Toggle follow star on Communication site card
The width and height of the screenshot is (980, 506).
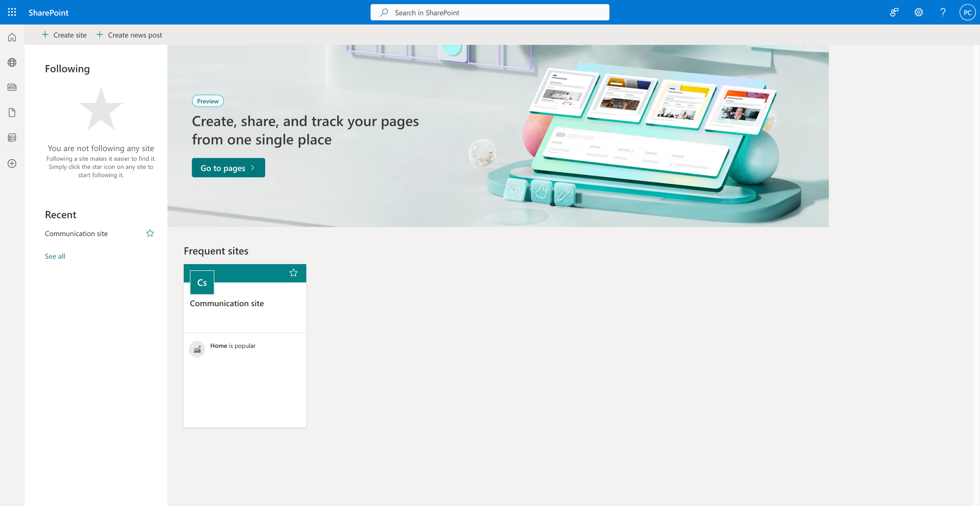[x=293, y=273]
